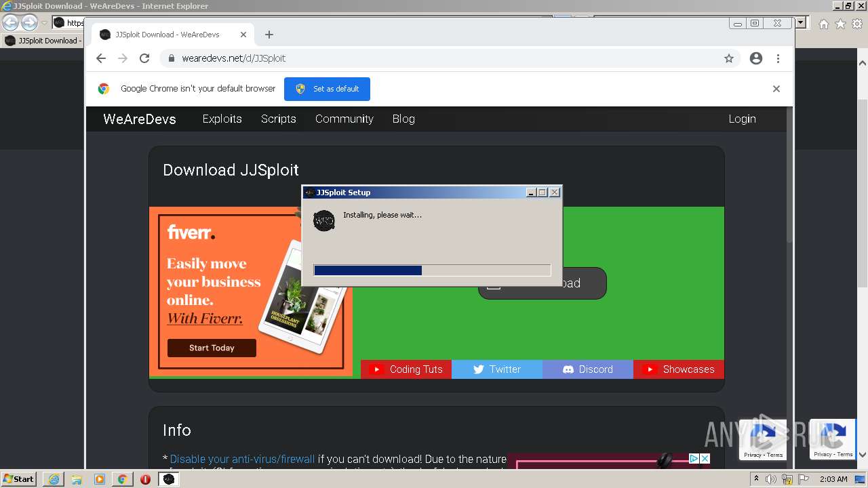Click the Fiverr logo in the ad

click(191, 232)
